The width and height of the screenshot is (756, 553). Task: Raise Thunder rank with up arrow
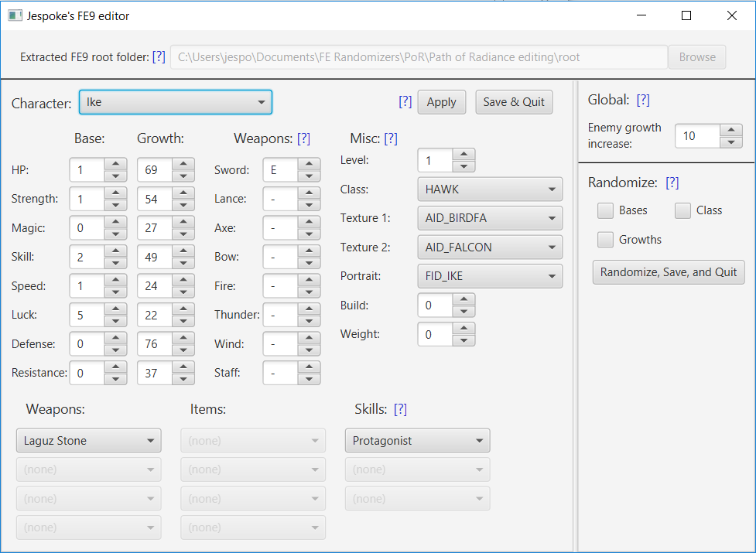point(309,309)
